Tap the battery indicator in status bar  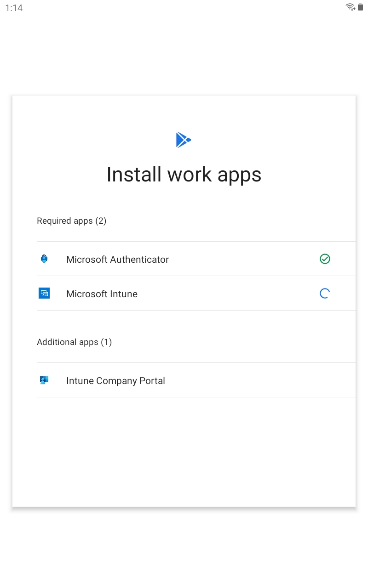pyautogui.click(x=361, y=7)
